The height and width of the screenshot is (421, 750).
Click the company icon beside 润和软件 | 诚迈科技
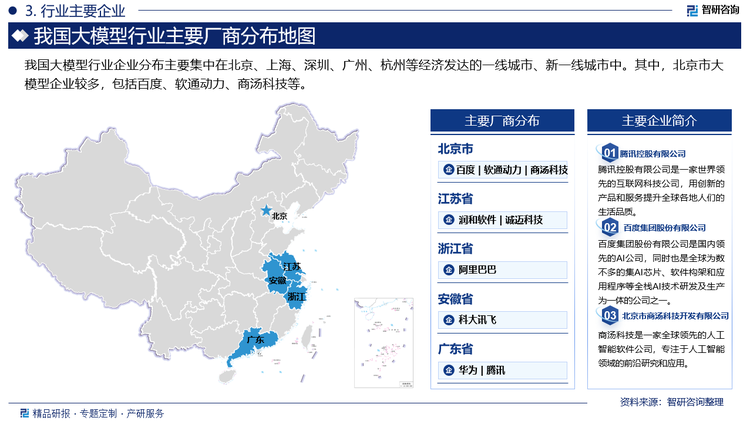point(448,220)
